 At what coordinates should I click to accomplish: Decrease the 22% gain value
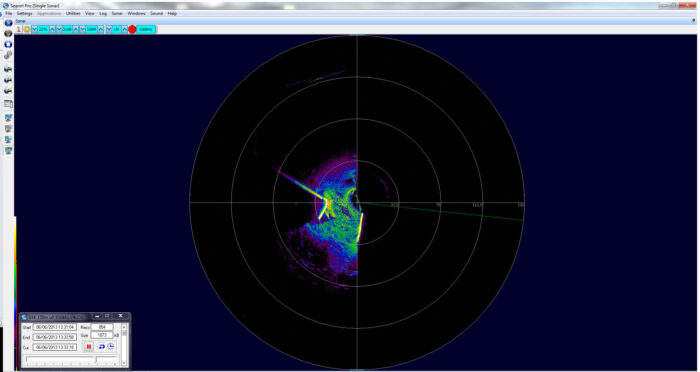click(34, 29)
